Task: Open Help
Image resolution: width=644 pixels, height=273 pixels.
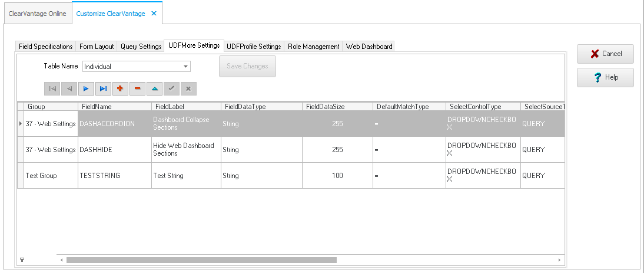Action: [605, 77]
